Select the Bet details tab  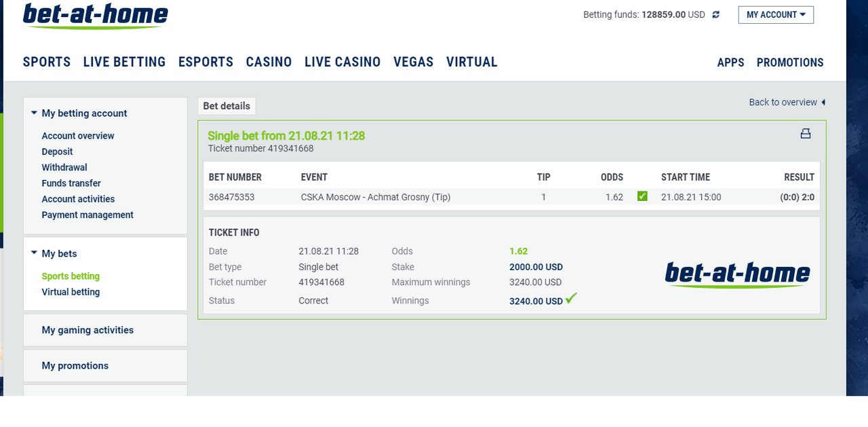[226, 106]
